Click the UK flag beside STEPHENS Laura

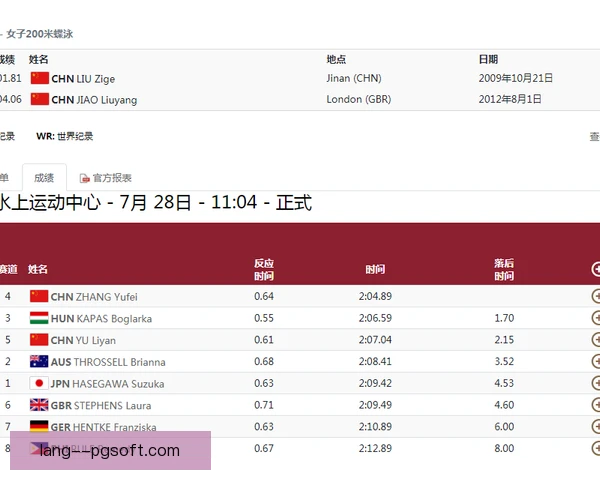pyautogui.click(x=39, y=405)
